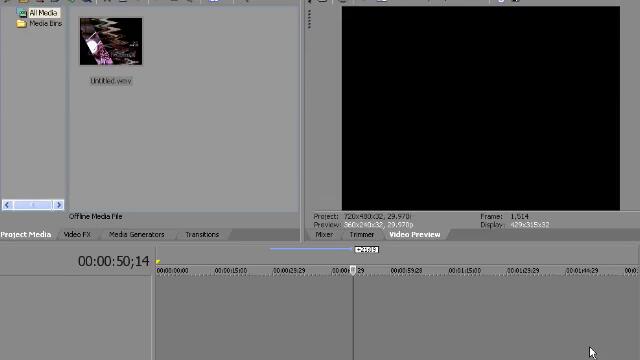Switch to the Project Media tab

[26, 235]
